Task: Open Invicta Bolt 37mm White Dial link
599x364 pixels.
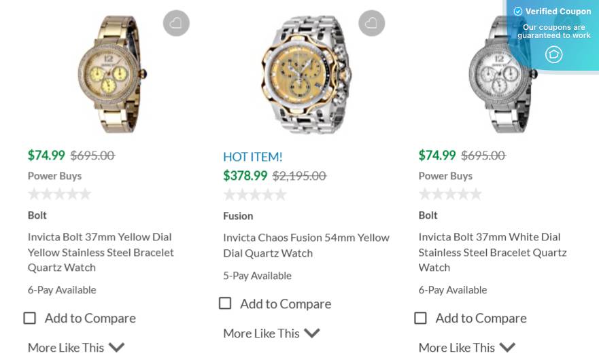Action: pos(492,252)
